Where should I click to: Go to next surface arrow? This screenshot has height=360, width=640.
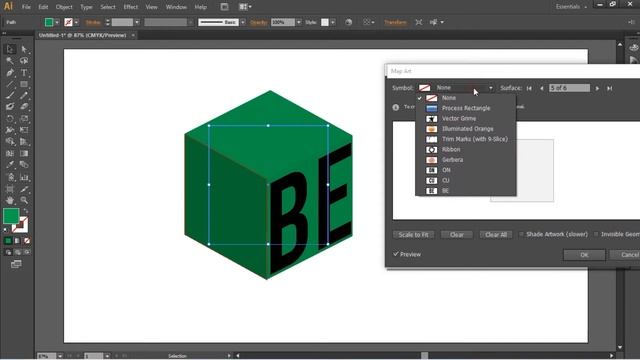597,88
